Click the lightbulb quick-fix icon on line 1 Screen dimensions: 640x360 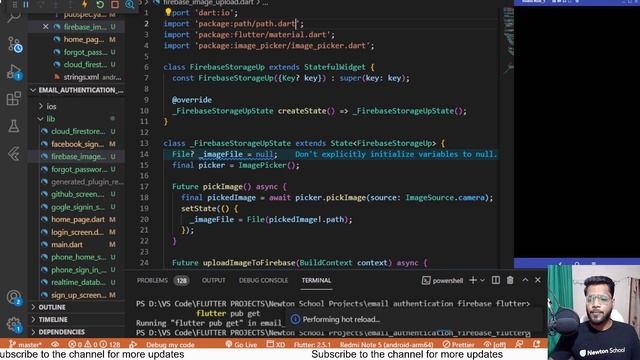point(168,12)
